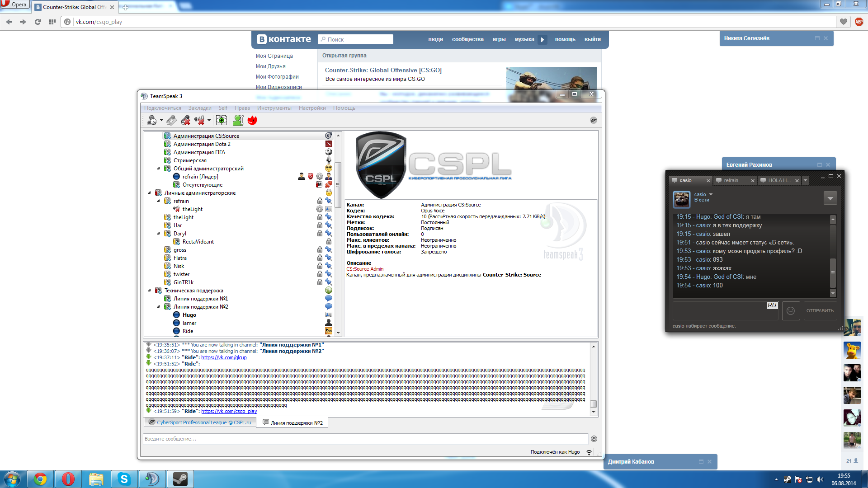
Task: Open Skype from Windows taskbar
Action: (124, 479)
